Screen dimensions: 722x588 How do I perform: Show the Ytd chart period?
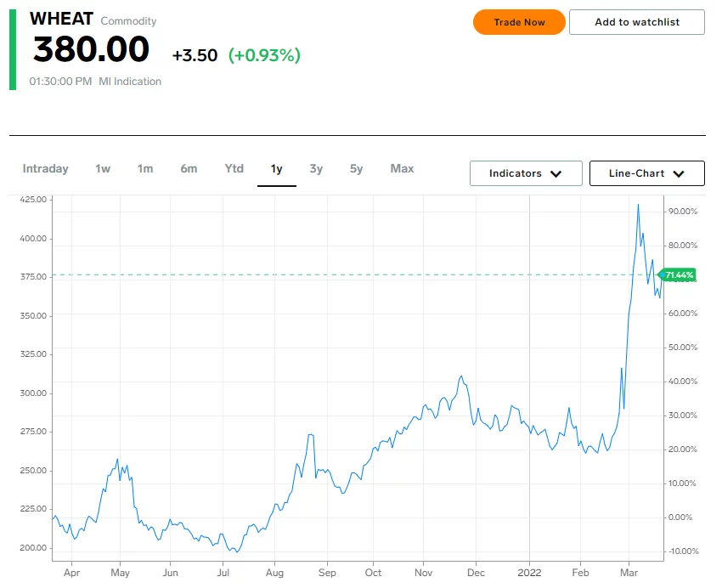click(234, 168)
